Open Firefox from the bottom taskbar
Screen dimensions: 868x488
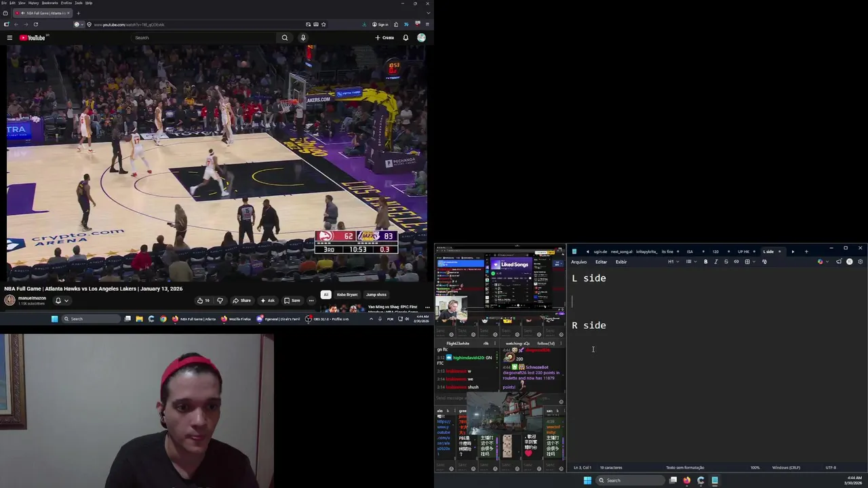pyautogui.click(x=687, y=481)
